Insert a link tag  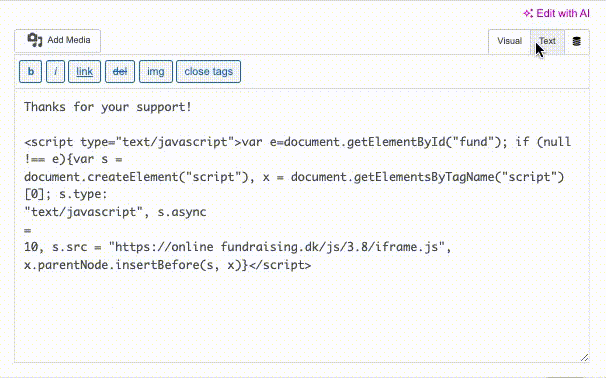(84, 72)
